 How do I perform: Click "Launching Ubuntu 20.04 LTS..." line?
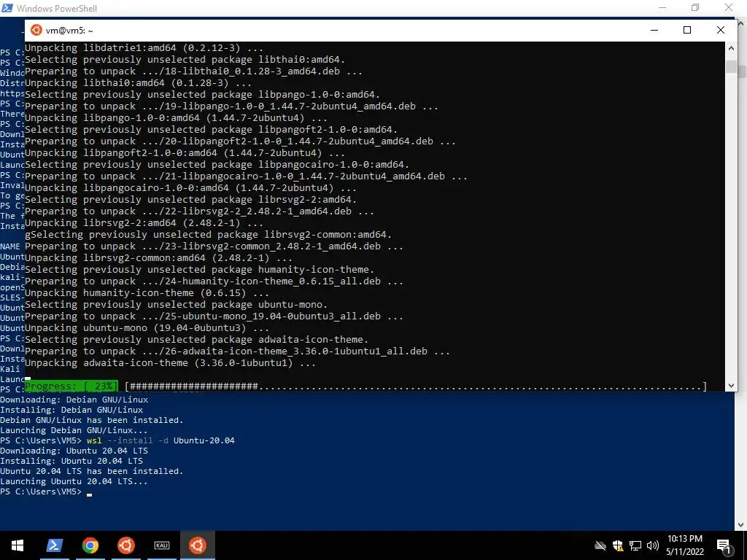(x=74, y=481)
